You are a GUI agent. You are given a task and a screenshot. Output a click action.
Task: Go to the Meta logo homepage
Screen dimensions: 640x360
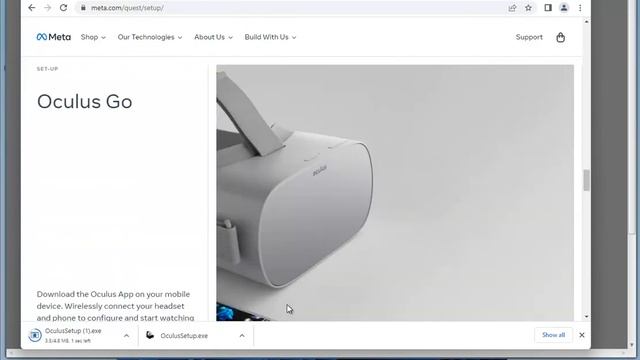point(53,37)
